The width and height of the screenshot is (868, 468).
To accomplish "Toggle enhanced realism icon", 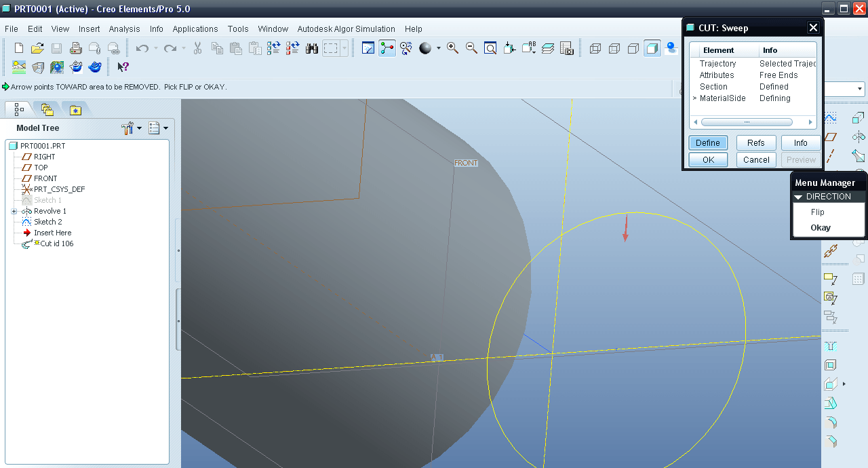I will 671,48.
